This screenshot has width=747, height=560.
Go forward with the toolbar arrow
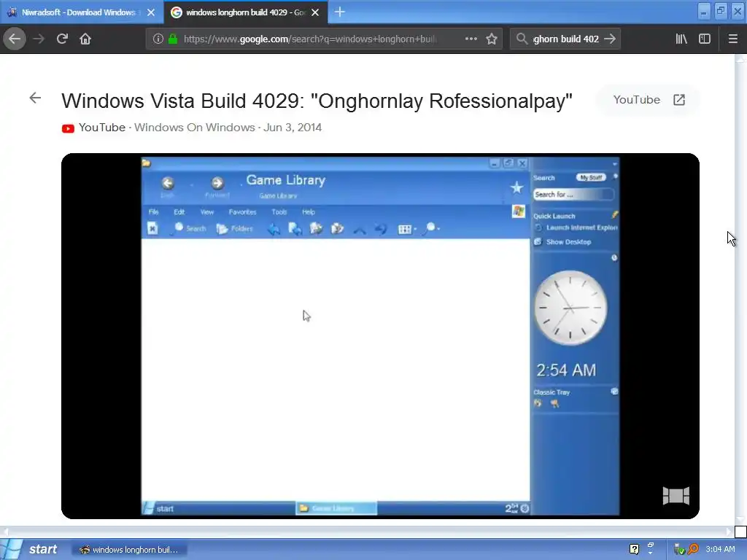coord(39,39)
